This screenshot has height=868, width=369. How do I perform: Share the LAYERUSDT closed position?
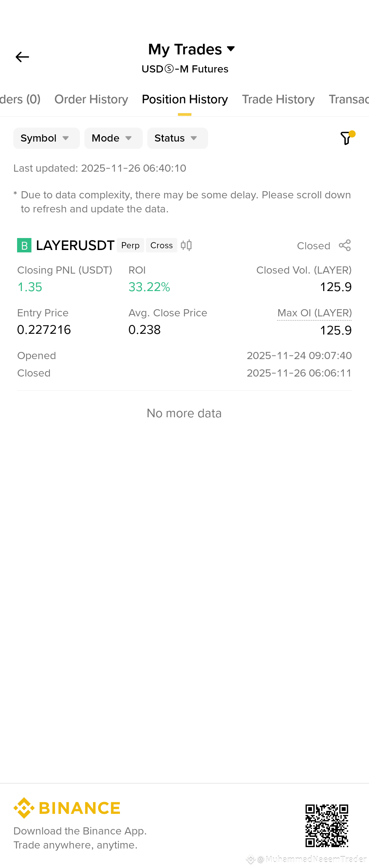tap(345, 245)
